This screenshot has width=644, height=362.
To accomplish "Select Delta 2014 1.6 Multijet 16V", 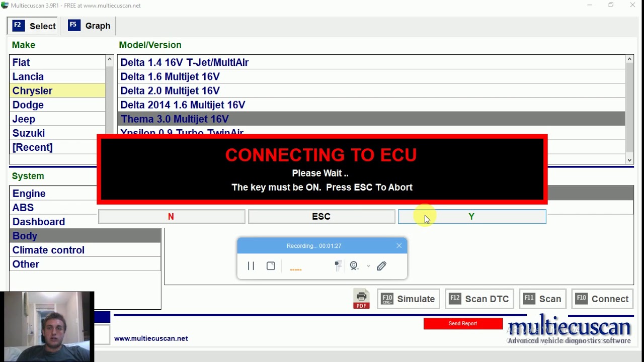I will [371, 105].
